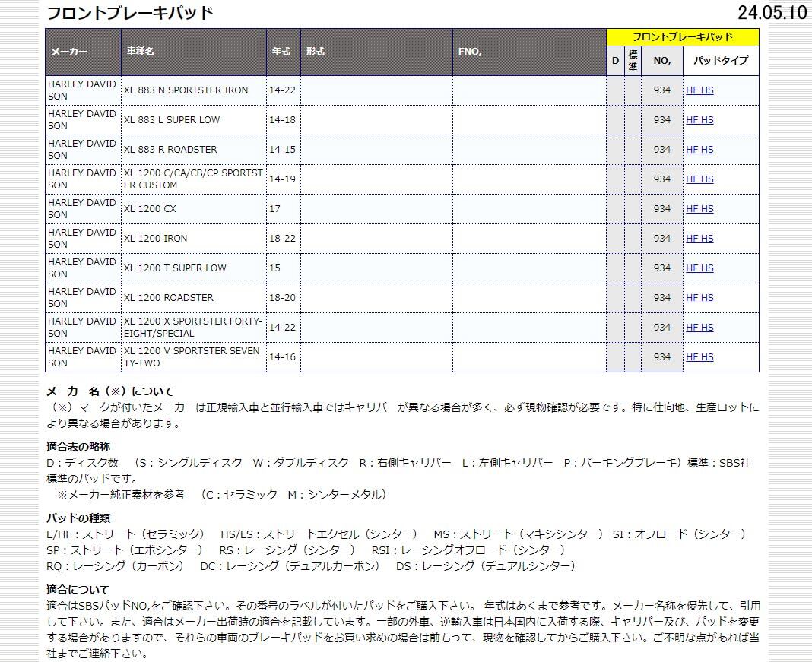Select the 'XL 883 N SPORTSTER IRON' model cell
The height and width of the screenshot is (662, 812).
click(194, 90)
